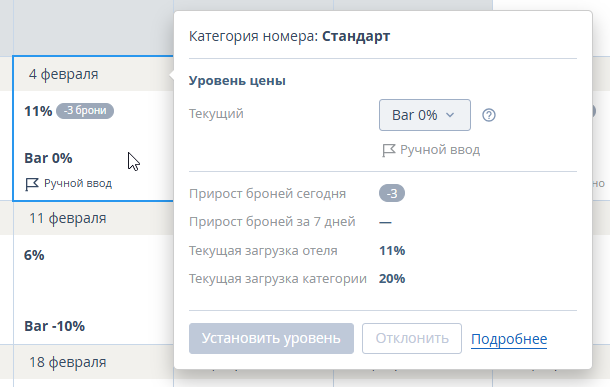Viewport: 610px width, 387px height.
Task: Click the Bar -10% price level
Action: click(54, 326)
